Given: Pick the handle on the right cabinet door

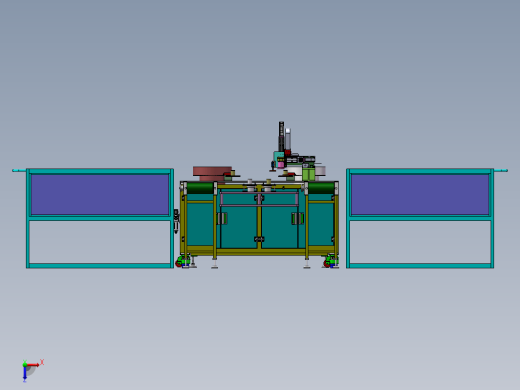Looking at the screenshot, I should pyautogui.click(x=297, y=219).
